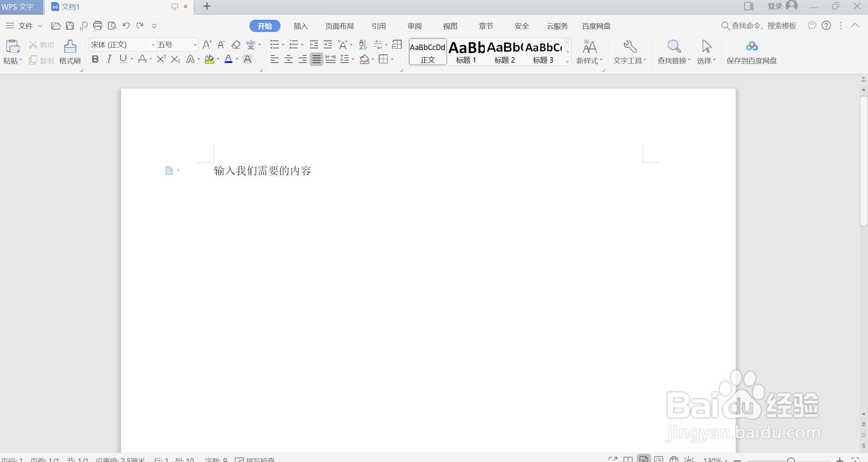Click the save to Baidu Netdisk icon
This screenshot has height=462, width=868.
pos(751,47)
